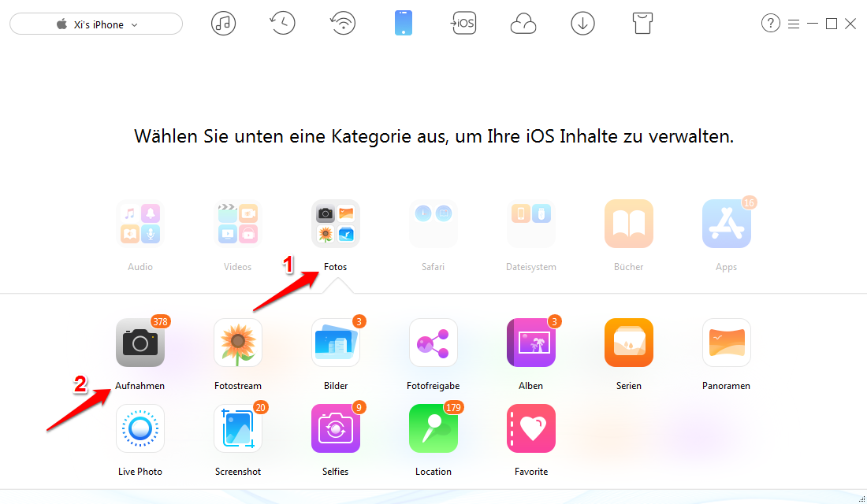This screenshot has width=867, height=504.
Task: Click the 378 badge on Aufnahmen
Action: (160, 321)
